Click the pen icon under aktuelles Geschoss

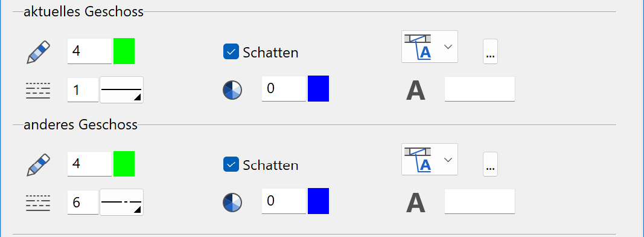38,52
